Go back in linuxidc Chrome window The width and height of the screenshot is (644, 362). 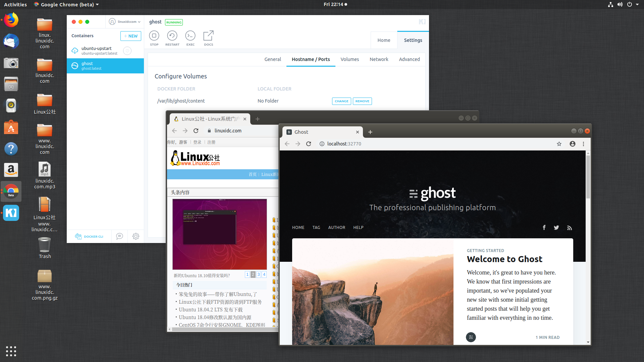[174, 131]
